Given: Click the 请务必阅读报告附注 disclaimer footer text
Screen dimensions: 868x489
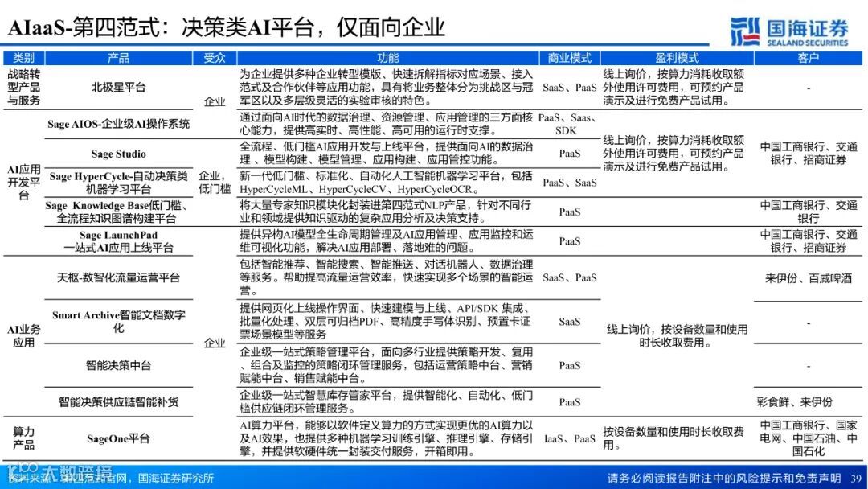Looking at the screenshot, I should pos(724,478).
